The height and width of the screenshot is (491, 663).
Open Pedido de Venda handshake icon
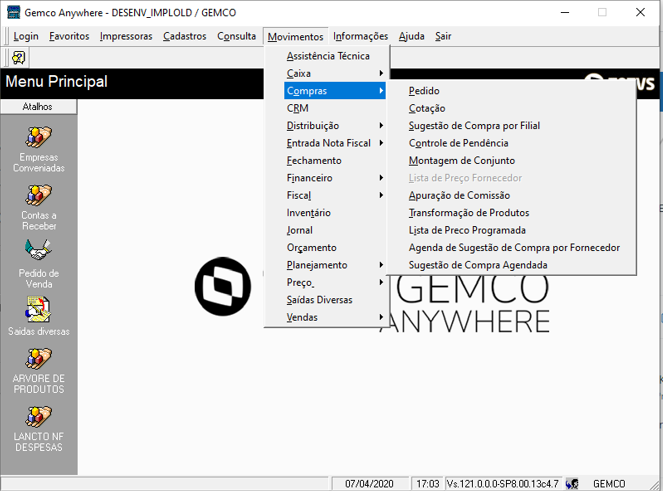(38, 250)
